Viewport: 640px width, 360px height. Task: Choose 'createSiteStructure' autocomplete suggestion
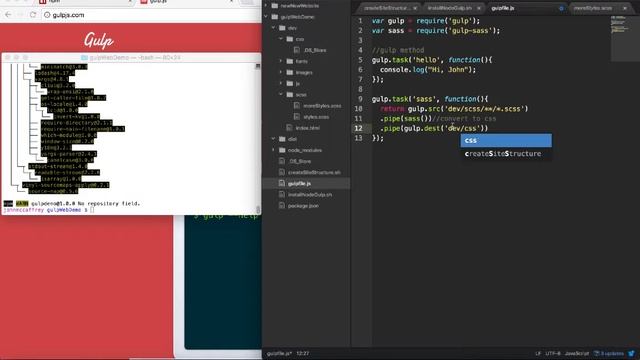[x=506, y=153]
